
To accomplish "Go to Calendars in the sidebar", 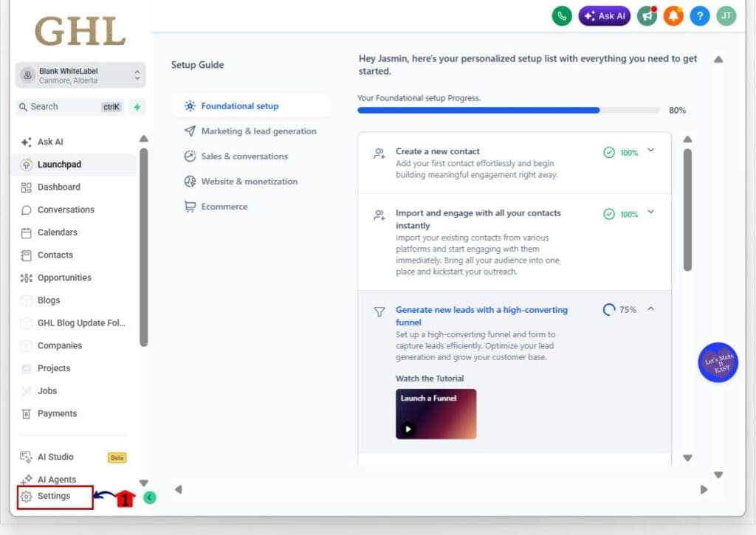I will click(x=57, y=232).
